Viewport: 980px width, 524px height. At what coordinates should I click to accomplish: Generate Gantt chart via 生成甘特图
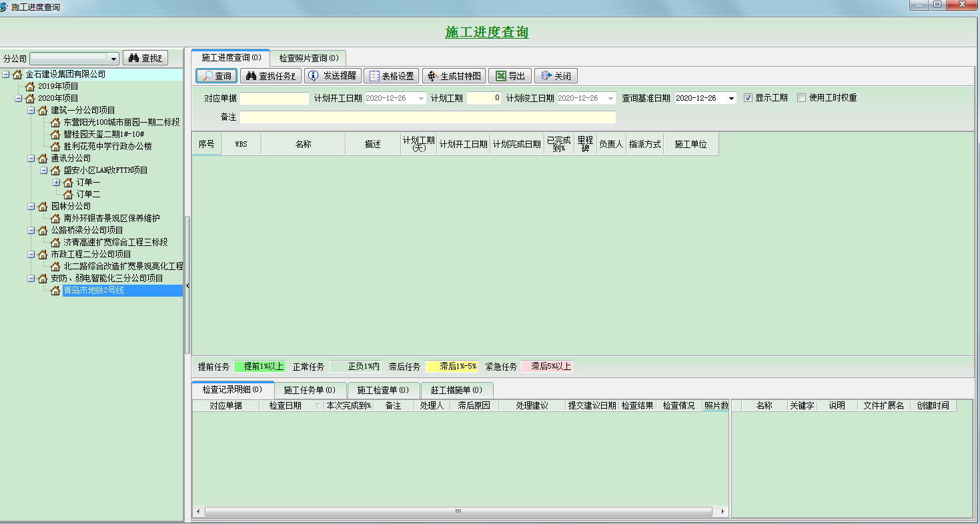click(x=454, y=76)
